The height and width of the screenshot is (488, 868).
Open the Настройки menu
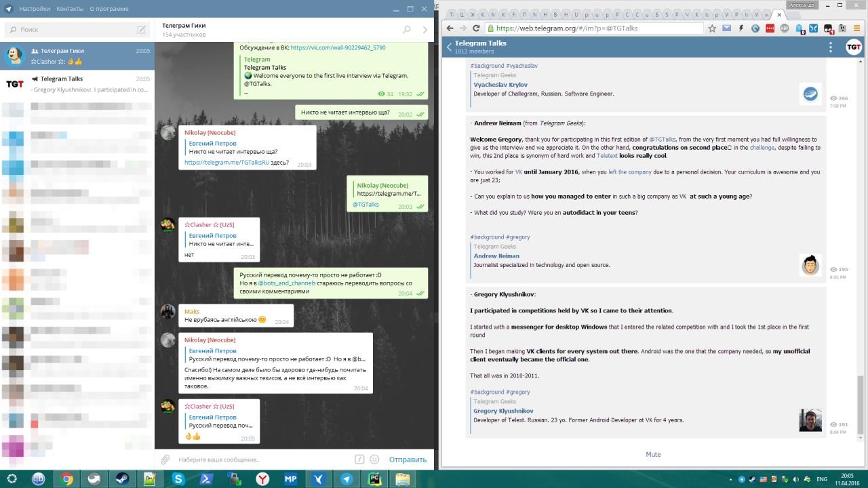pyautogui.click(x=35, y=9)
